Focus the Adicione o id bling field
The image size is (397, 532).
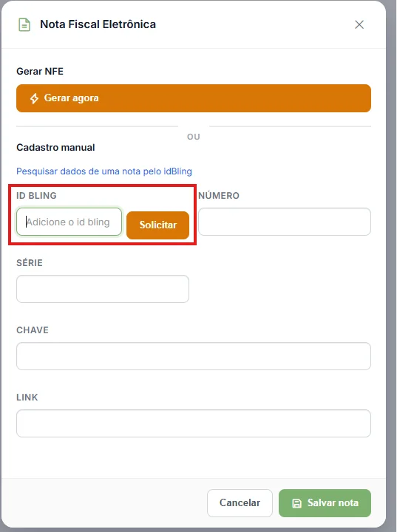[69, 222]
